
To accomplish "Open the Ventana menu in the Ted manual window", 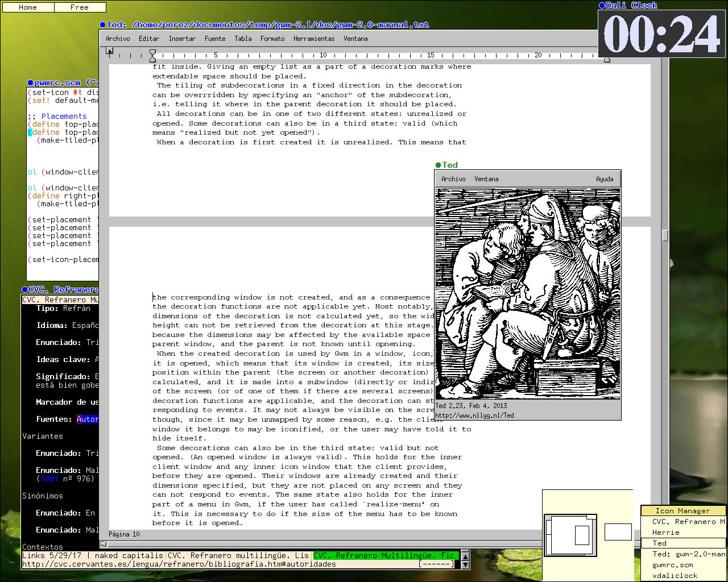I will click(355, 39).
